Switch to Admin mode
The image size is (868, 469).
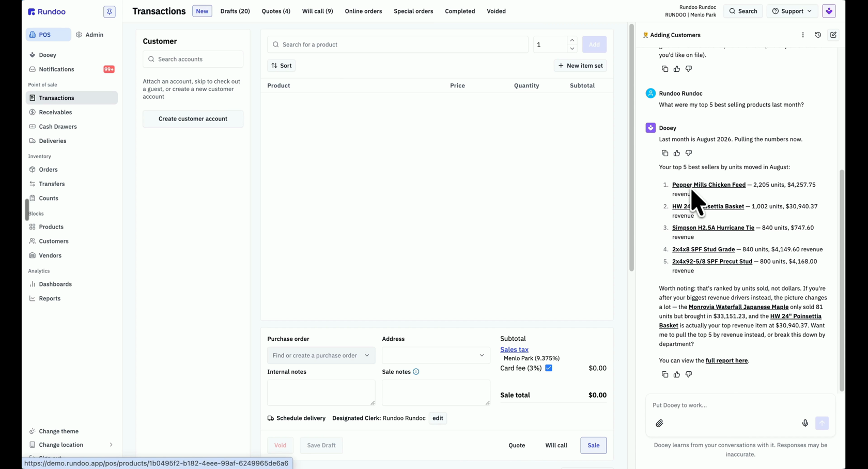click(90, 35)
